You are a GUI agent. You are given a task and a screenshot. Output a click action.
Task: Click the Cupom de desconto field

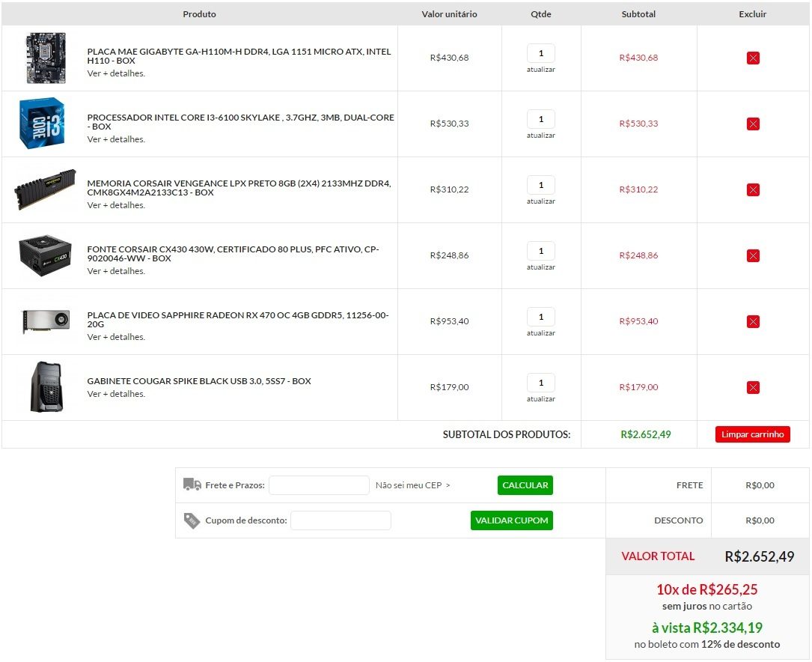coord(341,520)
